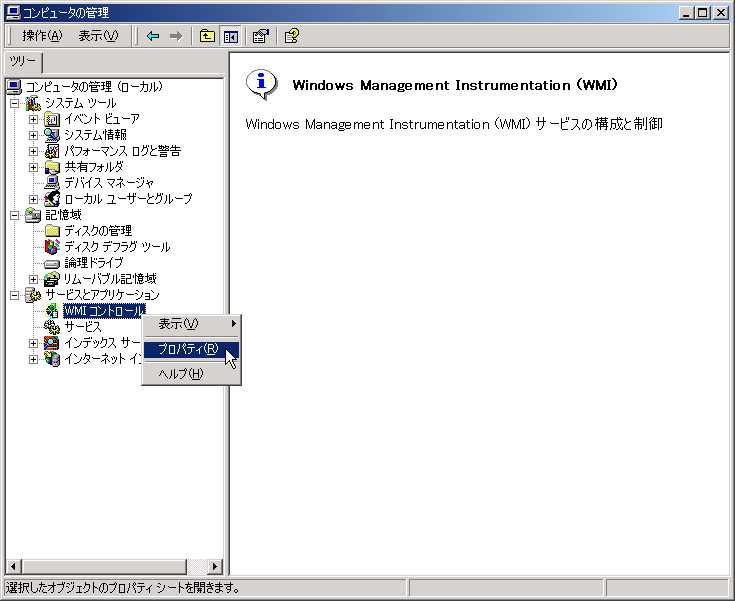Click the システム ツール icon
The image size is (735, 601).
click(x=33, y=103)
